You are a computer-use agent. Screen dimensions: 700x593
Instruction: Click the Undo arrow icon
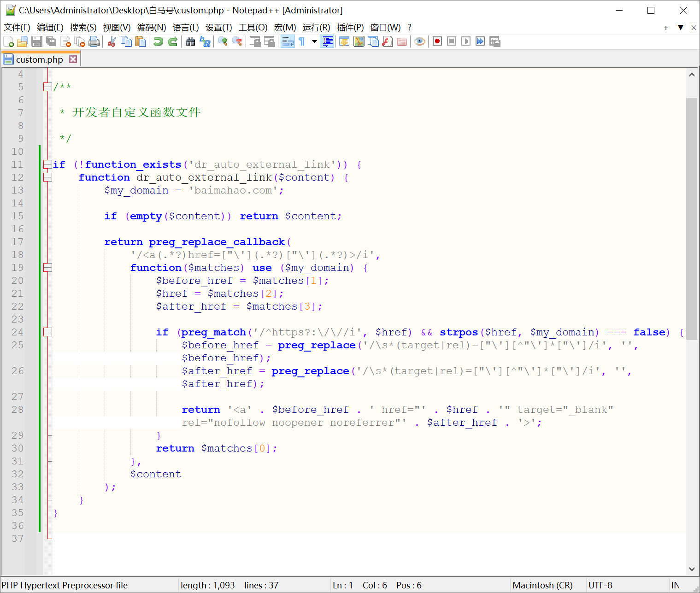158,41
